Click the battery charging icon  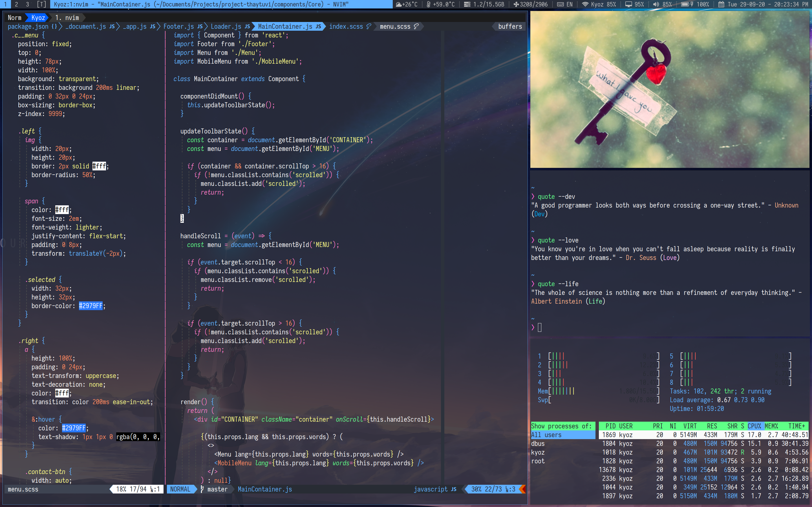686,4
